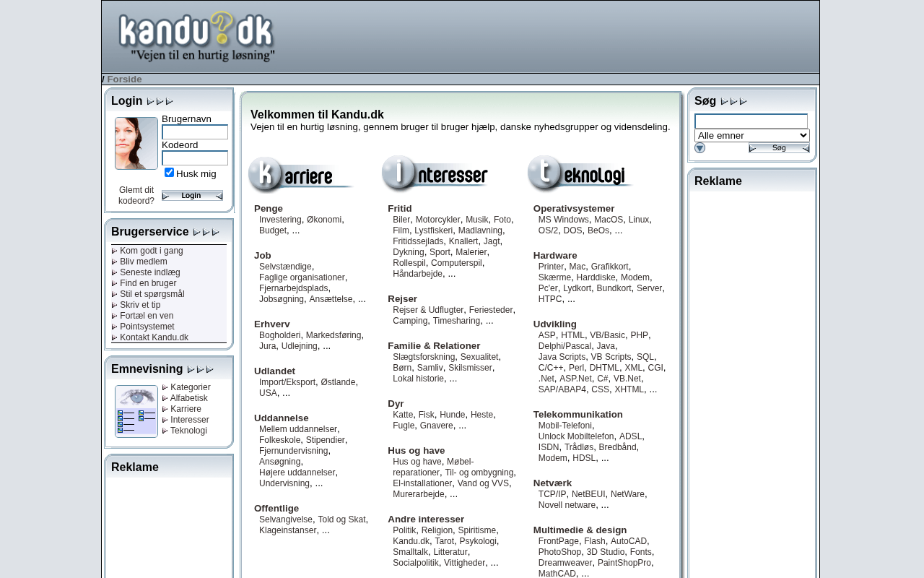Click the Søg search button
Screen dimensions: 924x578
pyautogui.click(x=779, y=148)
